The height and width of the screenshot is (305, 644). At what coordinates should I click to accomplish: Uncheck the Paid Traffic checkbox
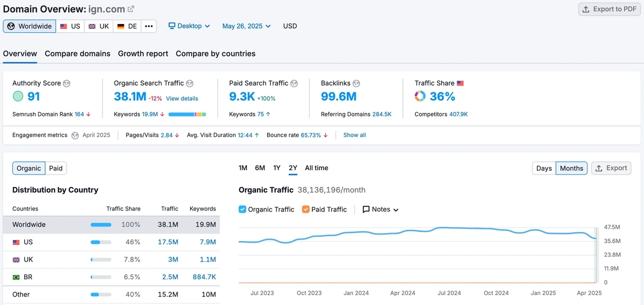(306, 209)
